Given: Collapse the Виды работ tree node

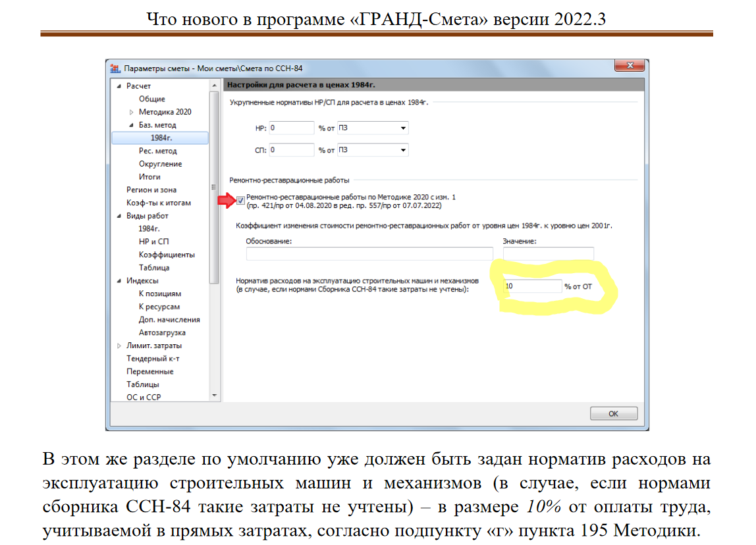Looking at the screenshot, I should (x=119, y=217).
